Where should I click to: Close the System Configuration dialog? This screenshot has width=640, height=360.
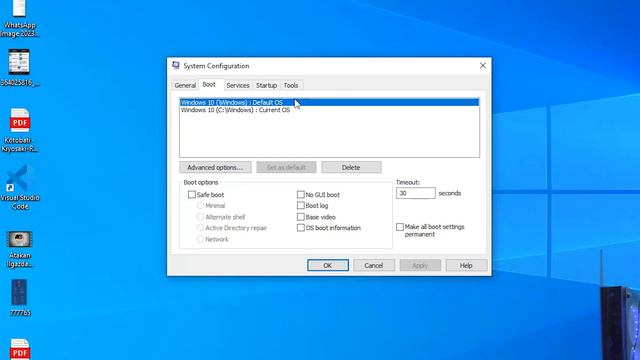click(x=482, y=66)
